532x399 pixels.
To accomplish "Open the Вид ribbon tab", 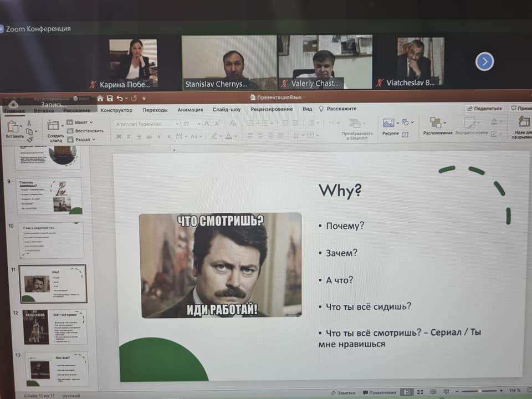I will [307, 109].
